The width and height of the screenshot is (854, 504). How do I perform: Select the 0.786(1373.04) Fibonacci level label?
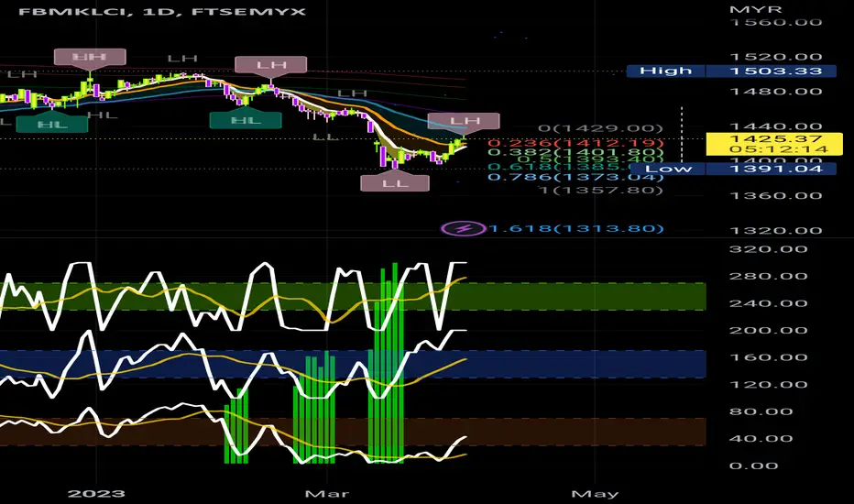pos(575,177)
